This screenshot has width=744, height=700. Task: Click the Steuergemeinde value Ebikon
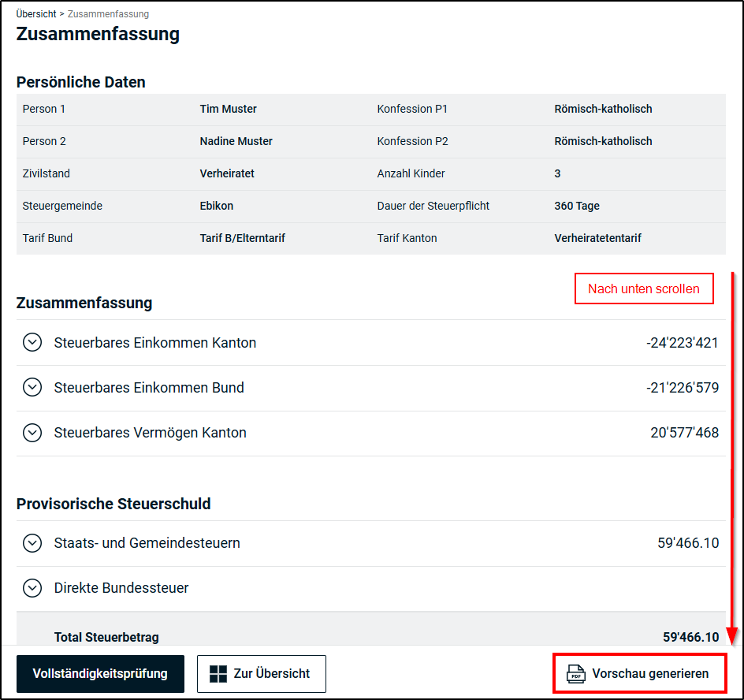pos(216,206)
